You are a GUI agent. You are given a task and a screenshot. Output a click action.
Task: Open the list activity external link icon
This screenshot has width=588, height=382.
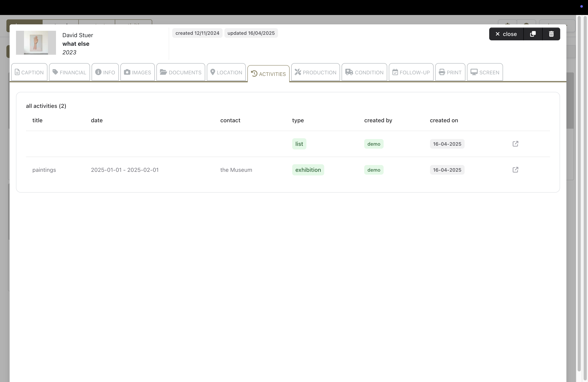pos(515,144)
